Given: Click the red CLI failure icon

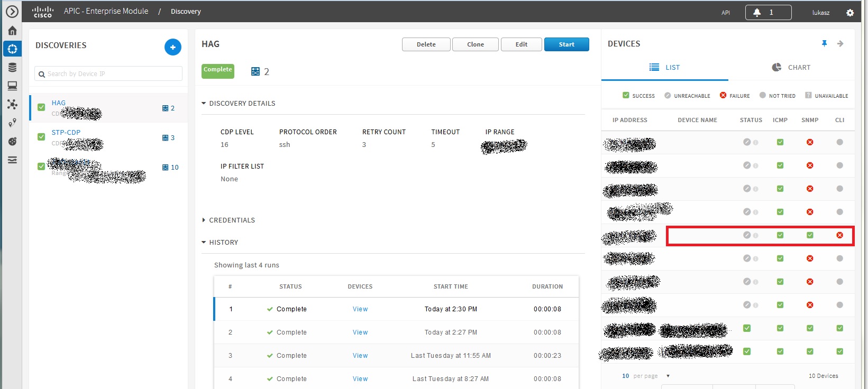Looking at the screenshot, I should (x=840, y=235).
